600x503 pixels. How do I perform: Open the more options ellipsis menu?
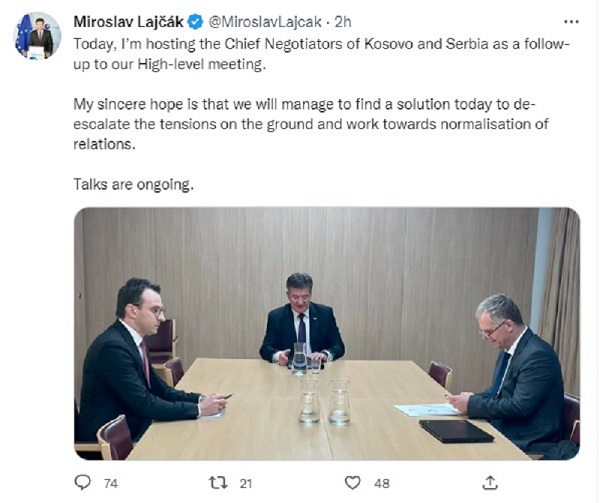click(571, 22)
